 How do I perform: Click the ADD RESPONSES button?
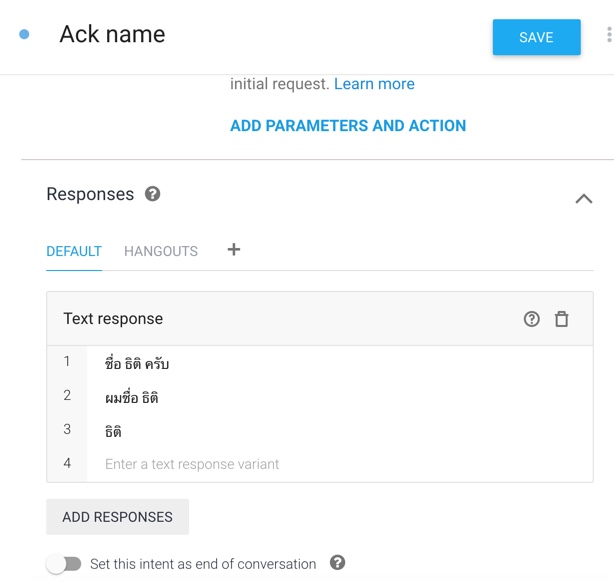pos(117,517)
